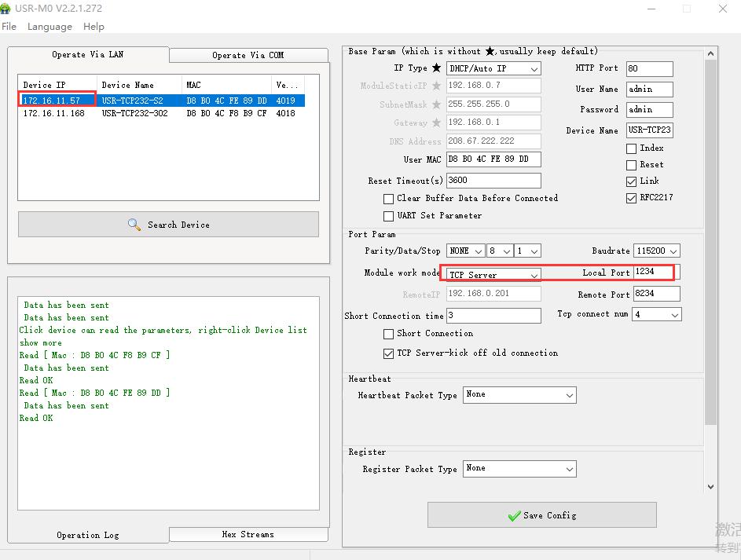Toggle the Index checkbox

(631, 148)
